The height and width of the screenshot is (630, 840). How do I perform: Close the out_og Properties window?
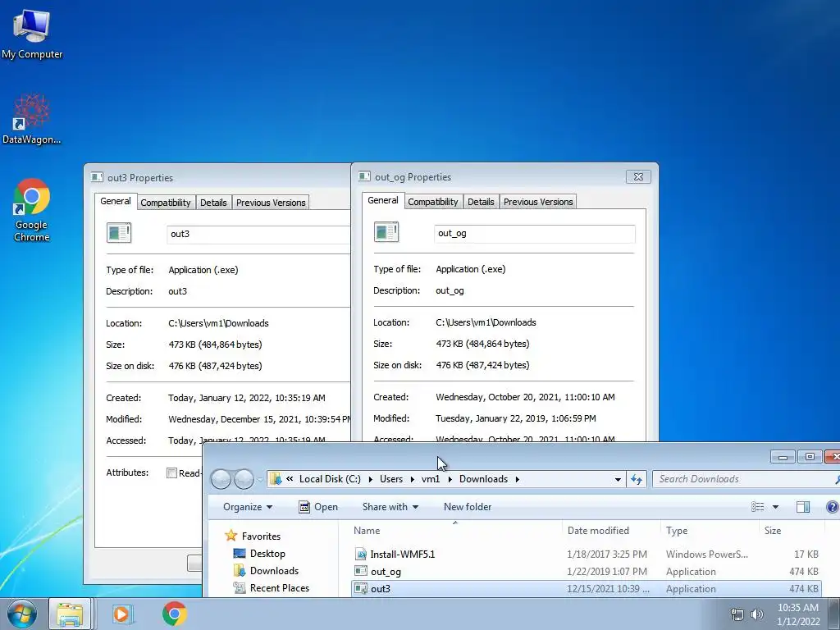pos(638,177)
